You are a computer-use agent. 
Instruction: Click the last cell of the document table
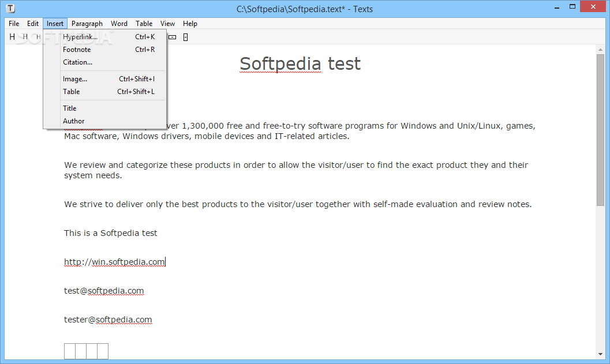pyautogui.click(x=103, y=351)
